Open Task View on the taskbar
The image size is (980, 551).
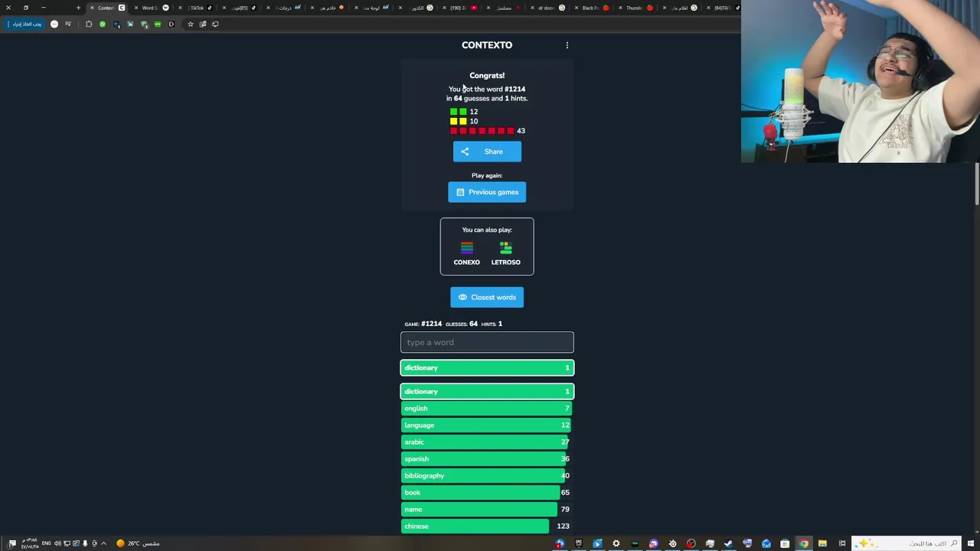(842, 543)
